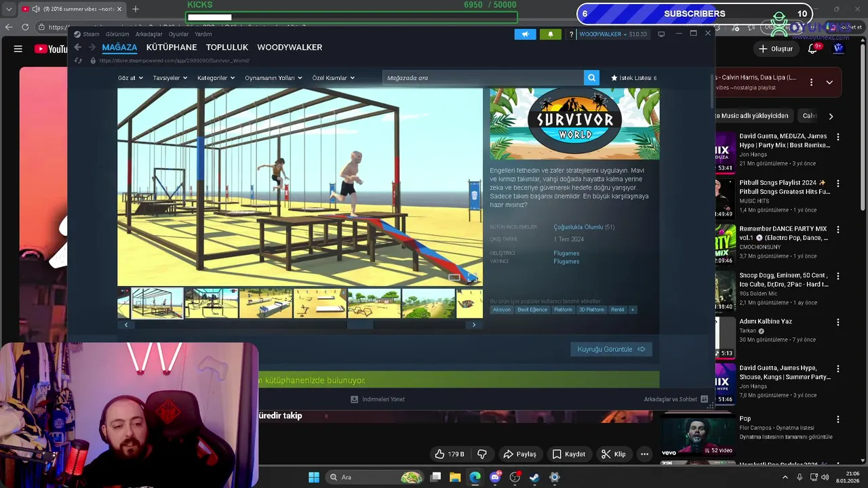
Task: Open Steam from the taskbar
Action: click(x=534, y=477)
